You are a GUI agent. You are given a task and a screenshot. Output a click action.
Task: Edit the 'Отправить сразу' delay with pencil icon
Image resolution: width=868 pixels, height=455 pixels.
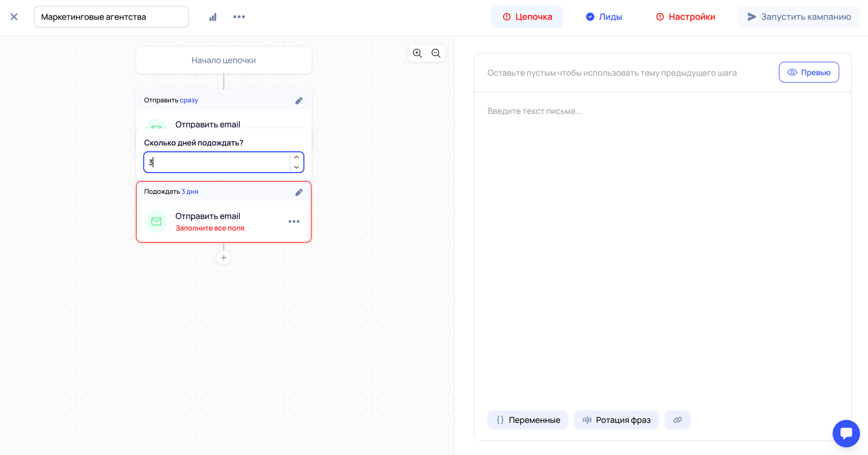[299, 100]
